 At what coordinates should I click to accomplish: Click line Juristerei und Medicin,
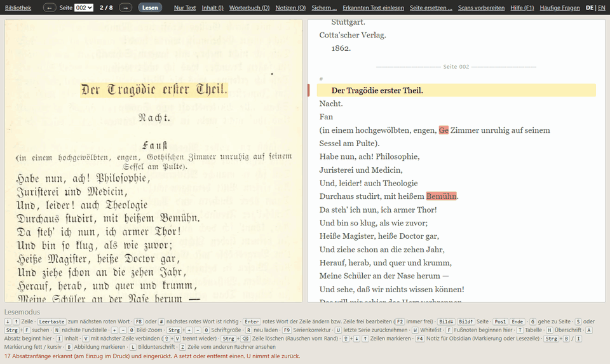[x=361, y=170]
